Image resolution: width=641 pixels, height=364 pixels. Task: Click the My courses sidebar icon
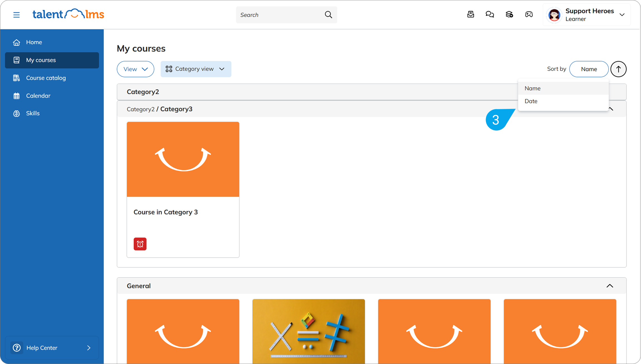pyautogui.click(x=16, y=60)
